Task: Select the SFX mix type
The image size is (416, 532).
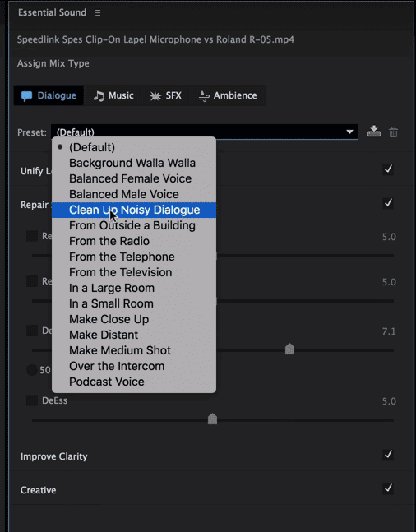Action: click(x=166, y=95)
